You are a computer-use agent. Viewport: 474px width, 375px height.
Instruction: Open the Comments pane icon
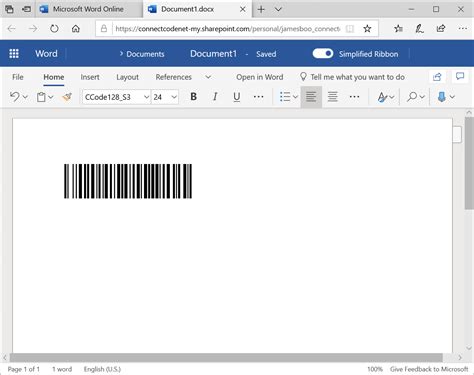click(x=460, y=76)
